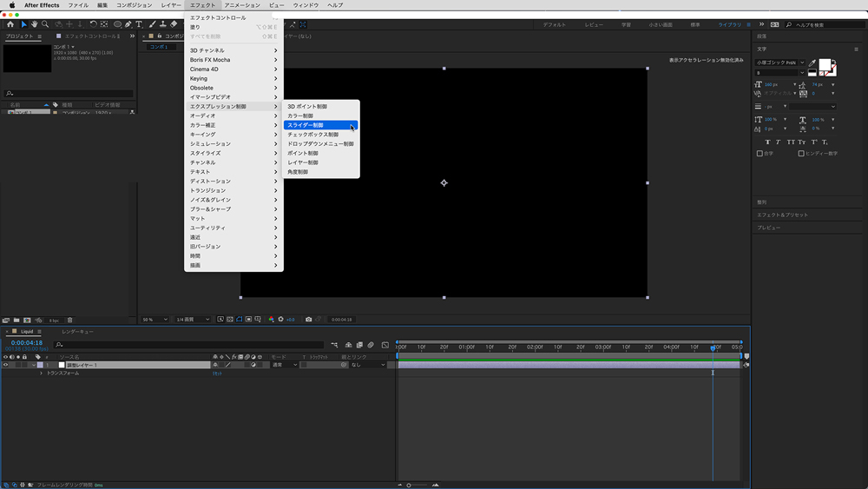
Task: Click the Home icon in the toolbar
Action: point(10,24)
